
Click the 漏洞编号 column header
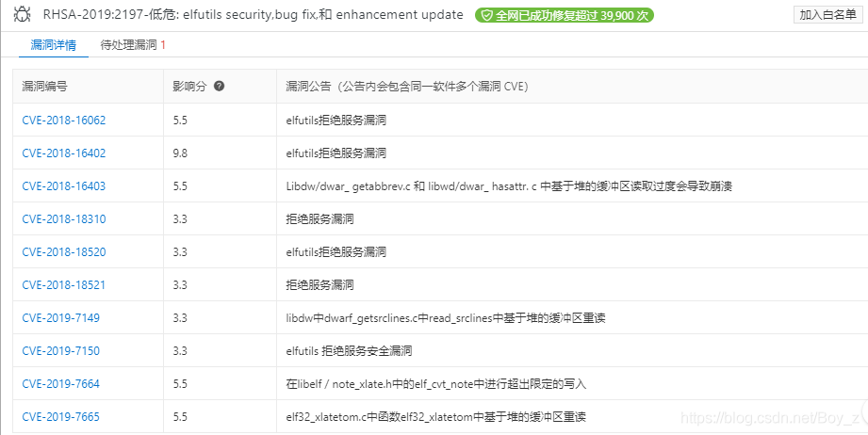click(x=45, y=87)
